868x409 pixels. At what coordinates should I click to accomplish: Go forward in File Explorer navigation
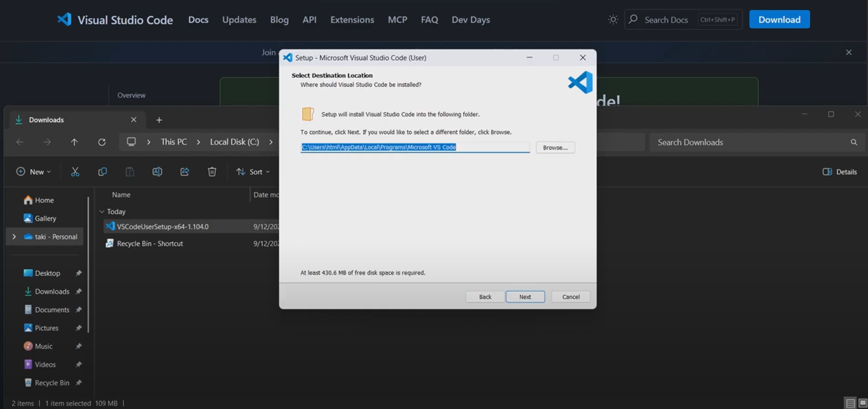47,142
